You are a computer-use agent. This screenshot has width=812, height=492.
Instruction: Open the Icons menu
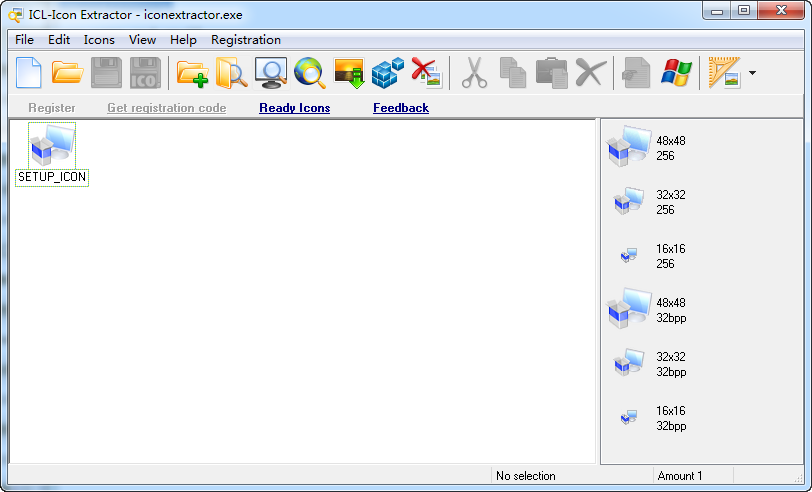[x=99, y=40]
